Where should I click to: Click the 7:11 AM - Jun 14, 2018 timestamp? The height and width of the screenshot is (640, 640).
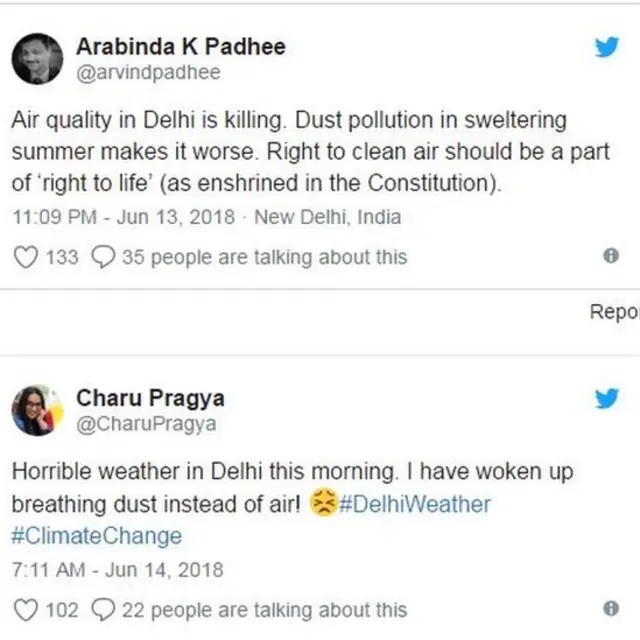click(x=117, y=570)
